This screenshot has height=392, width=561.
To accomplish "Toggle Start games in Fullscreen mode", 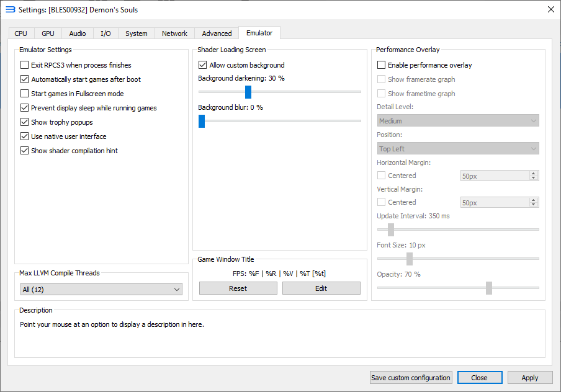I will click(x=25, y=94).
